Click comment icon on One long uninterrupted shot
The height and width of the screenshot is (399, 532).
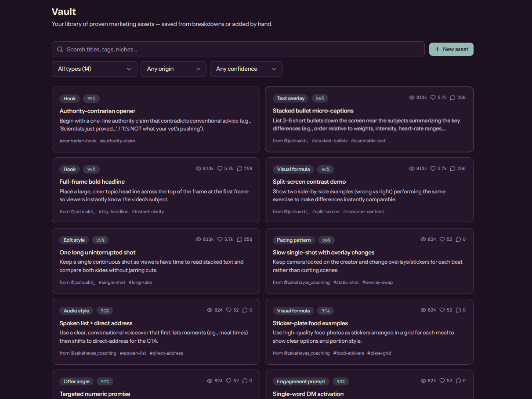tap(239, 239)
